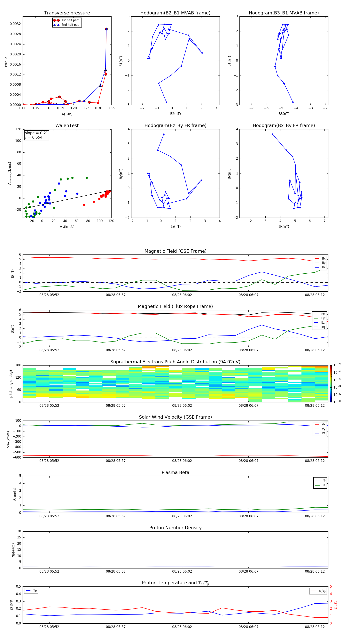This screenshot has width=351, height=644.
Task: Click the 'WalenTest' plot title
Action: pos(67,125)
